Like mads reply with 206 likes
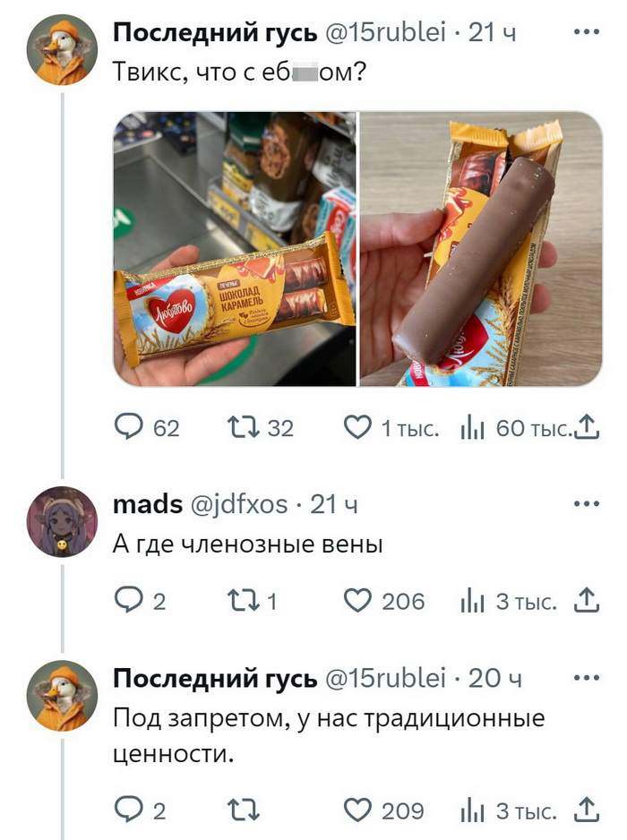 (x=383, y=601)
